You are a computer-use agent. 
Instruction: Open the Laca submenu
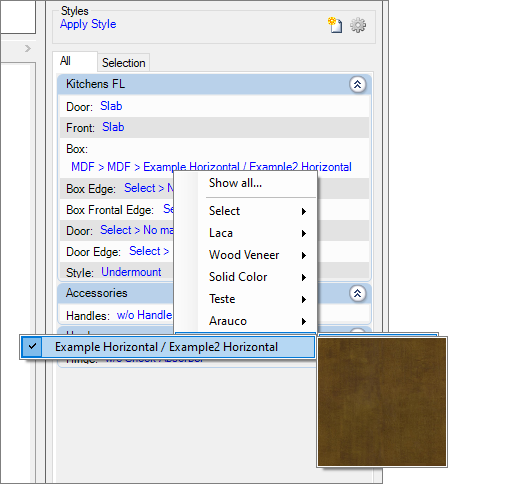tap(245, 233)
